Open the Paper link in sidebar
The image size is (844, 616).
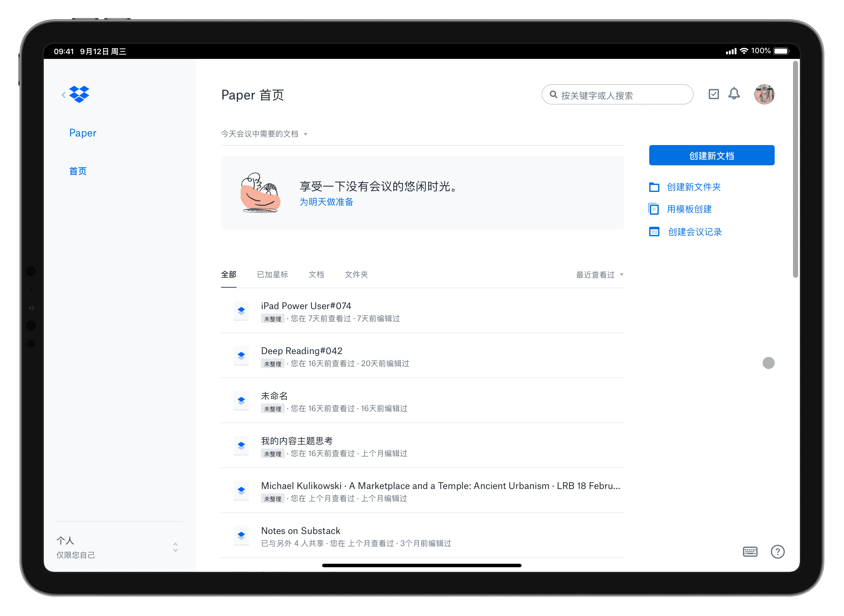click(83, 133)
